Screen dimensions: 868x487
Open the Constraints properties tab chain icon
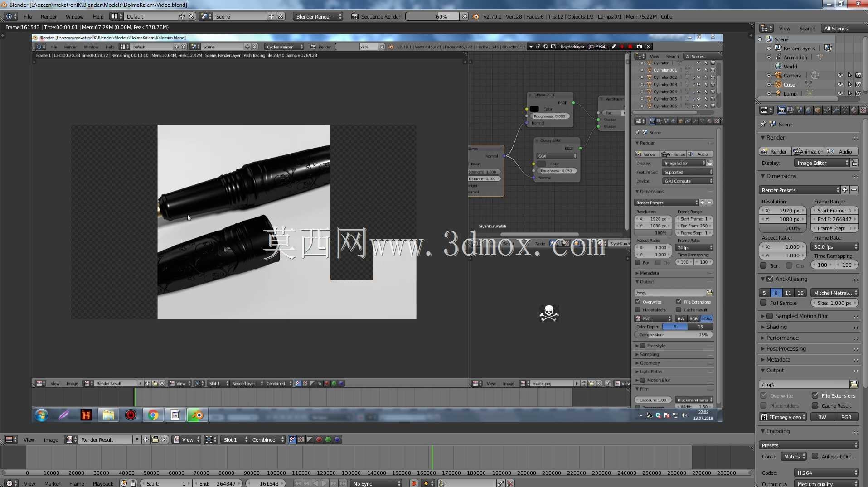827,110
